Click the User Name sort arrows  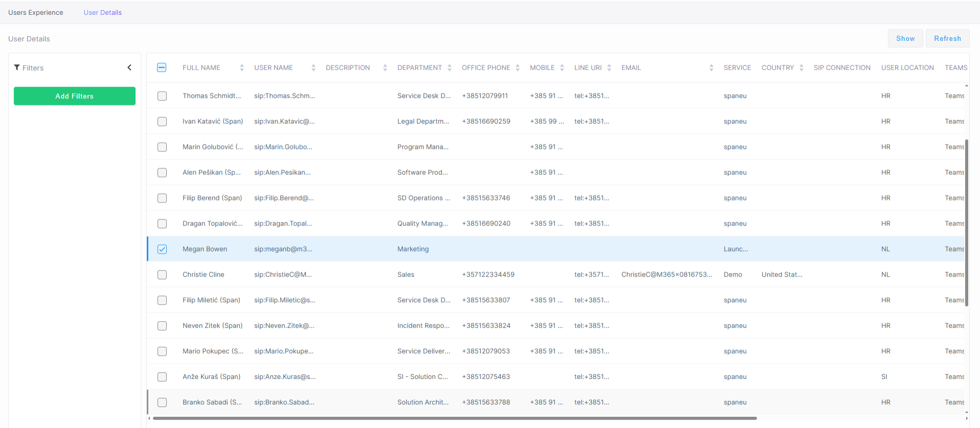click(x=314, y=68)
